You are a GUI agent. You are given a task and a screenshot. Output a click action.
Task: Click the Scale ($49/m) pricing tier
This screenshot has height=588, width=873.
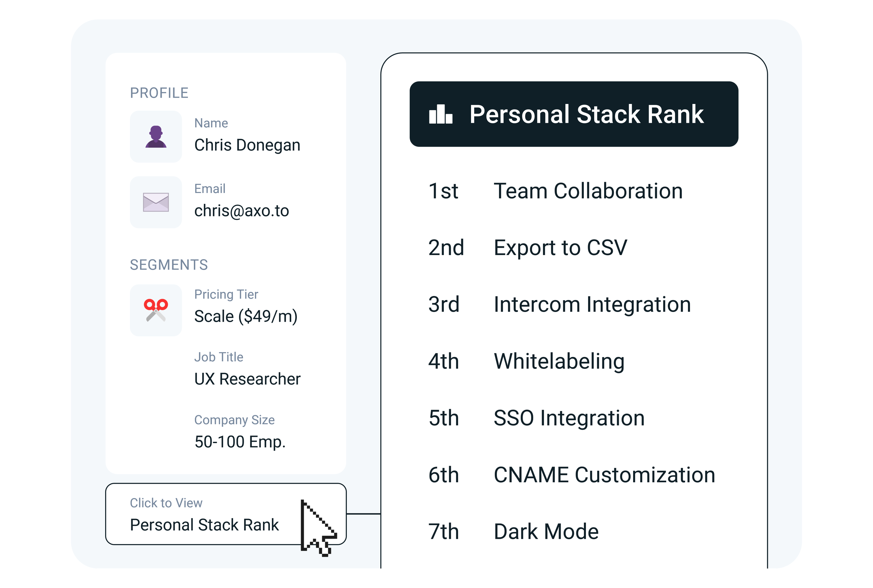[246, 316]
